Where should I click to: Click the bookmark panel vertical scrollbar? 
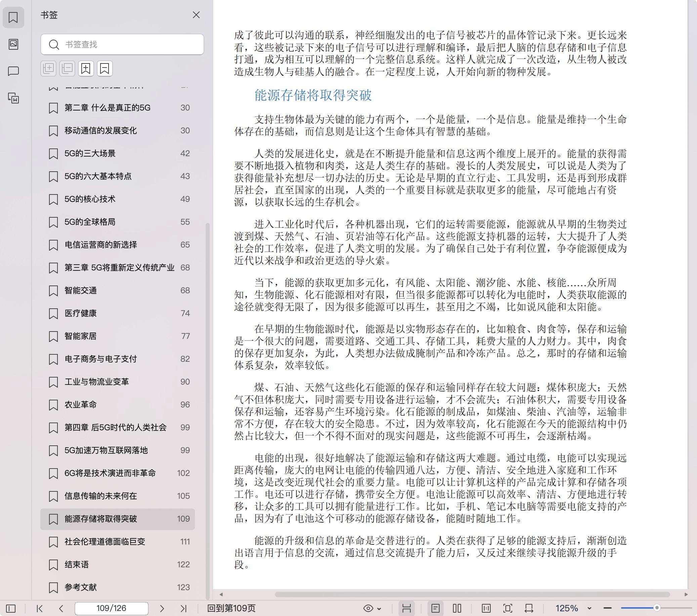coord(207,411)
